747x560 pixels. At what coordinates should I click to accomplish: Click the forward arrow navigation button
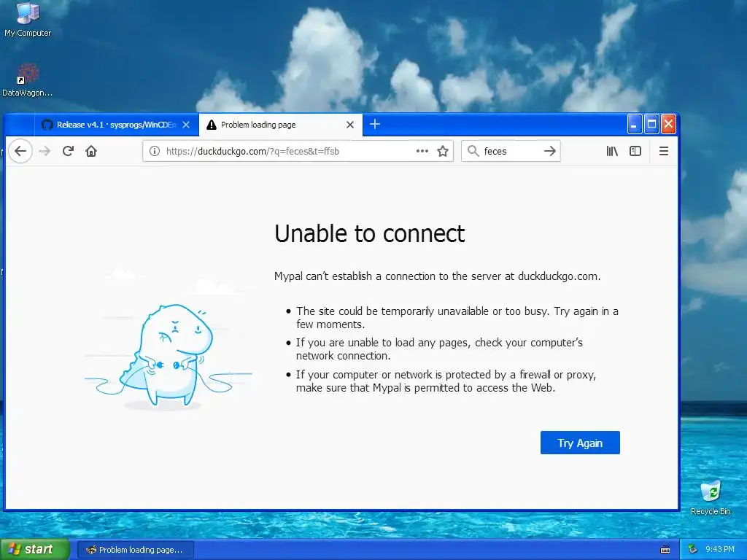point(44,152)
